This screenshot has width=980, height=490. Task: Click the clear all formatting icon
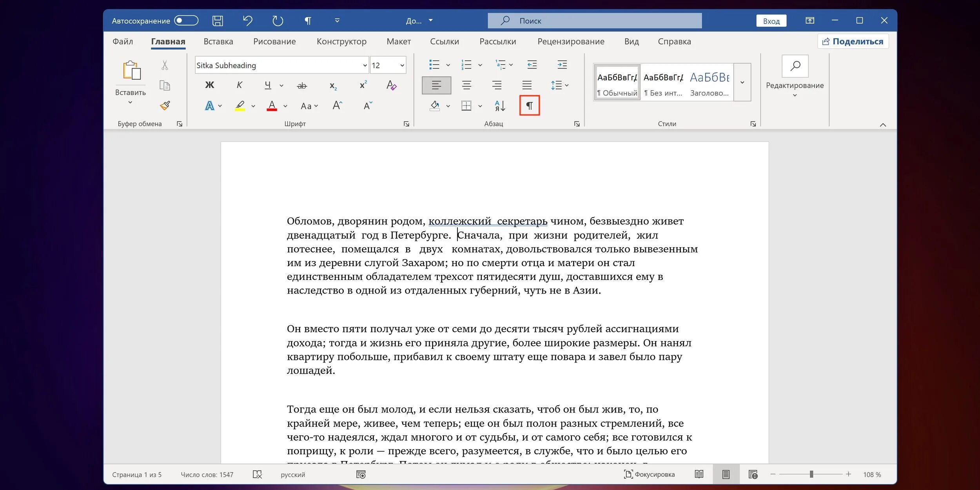391,85
